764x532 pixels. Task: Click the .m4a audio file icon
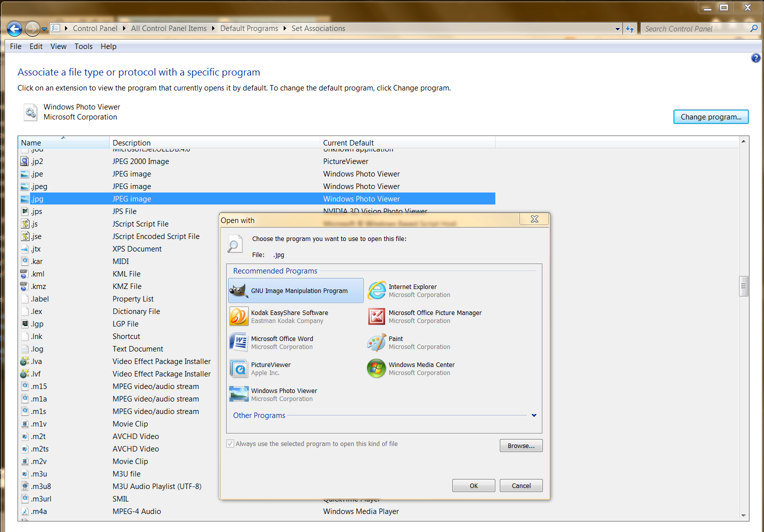(x=25, y=511)
